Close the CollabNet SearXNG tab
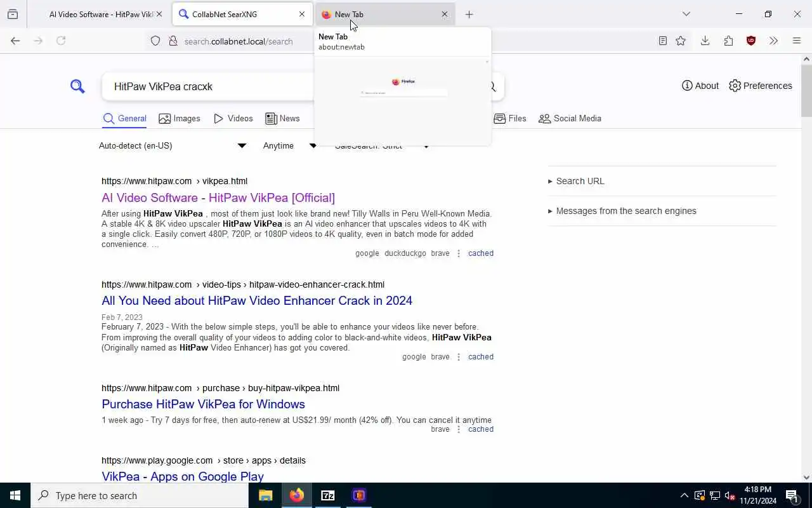The image size is (812, 508). point(302,14)
